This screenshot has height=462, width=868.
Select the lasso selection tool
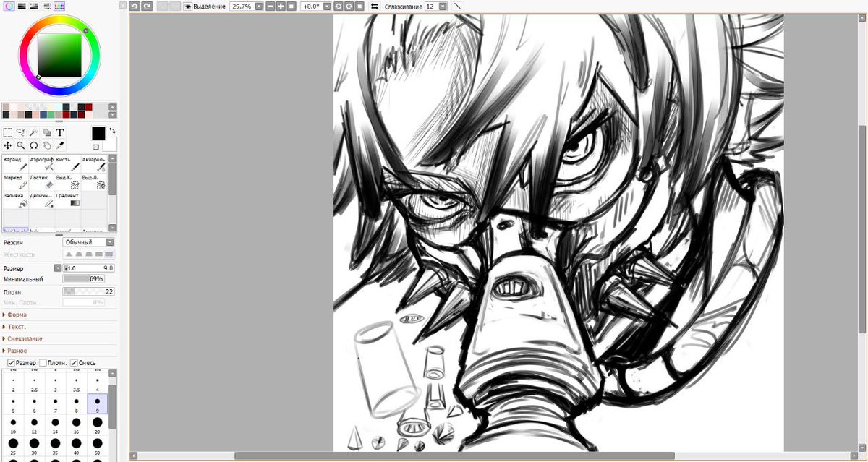coord(20,132)
